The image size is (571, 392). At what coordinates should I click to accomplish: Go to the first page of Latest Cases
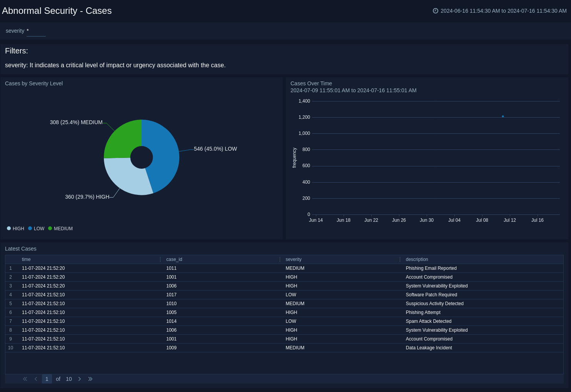point(25,379)
